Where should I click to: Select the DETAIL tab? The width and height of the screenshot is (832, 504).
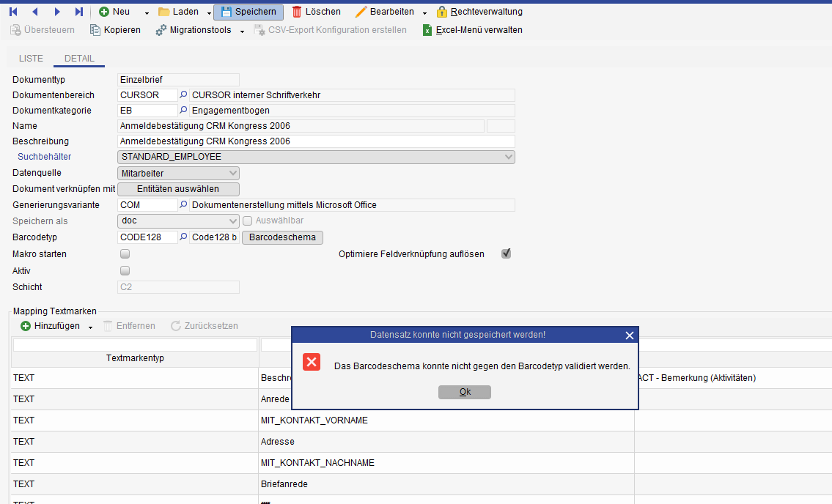79,59
